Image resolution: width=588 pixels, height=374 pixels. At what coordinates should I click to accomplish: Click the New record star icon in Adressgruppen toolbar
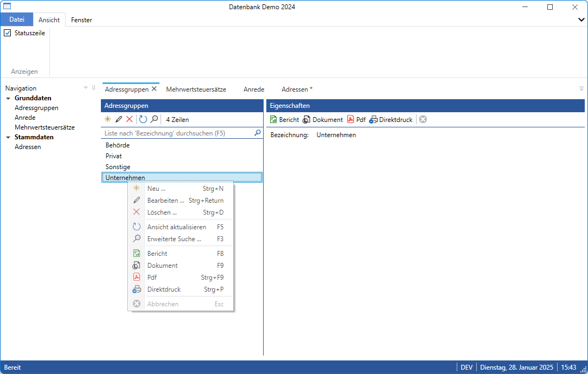[x=107, y=120]
